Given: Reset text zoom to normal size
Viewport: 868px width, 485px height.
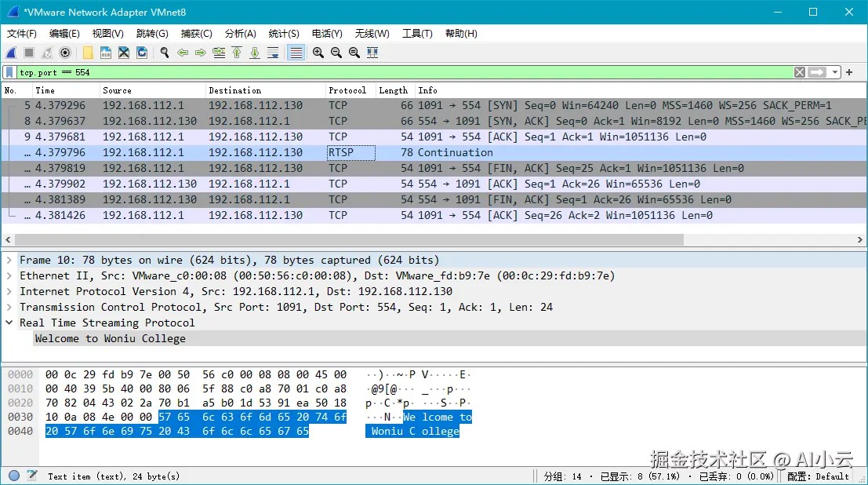Looking at the screenshot, I should [354, 53].
